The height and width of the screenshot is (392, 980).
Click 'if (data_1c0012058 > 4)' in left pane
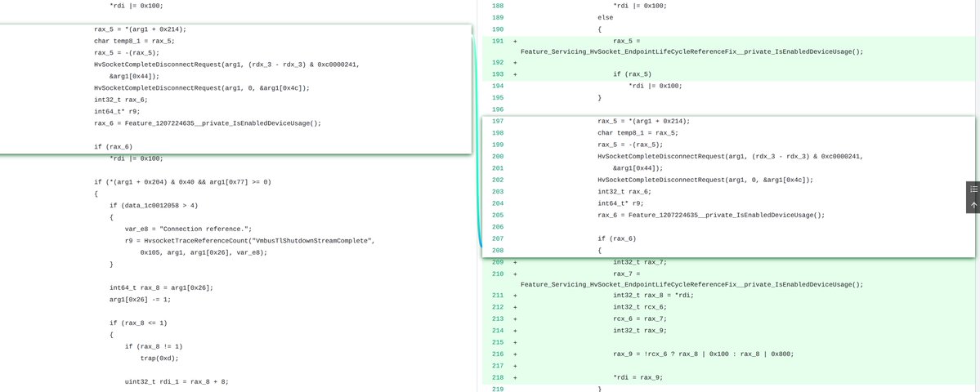tap(154, 205)
